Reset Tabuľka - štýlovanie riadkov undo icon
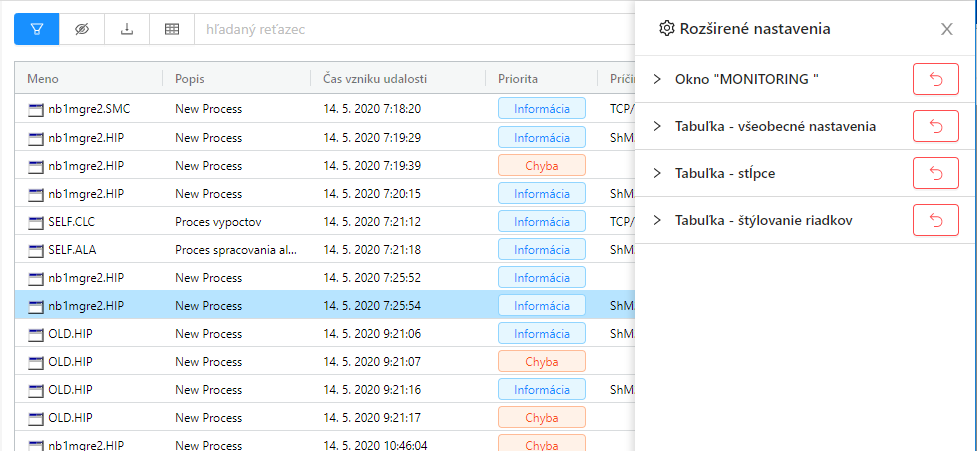Screen dimensions: 977x451 pos(935,220)
